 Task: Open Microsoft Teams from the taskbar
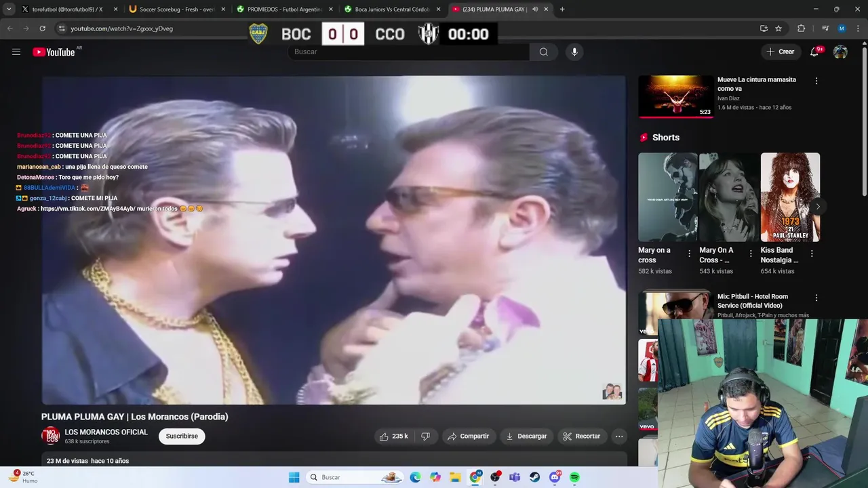point(515,477)
